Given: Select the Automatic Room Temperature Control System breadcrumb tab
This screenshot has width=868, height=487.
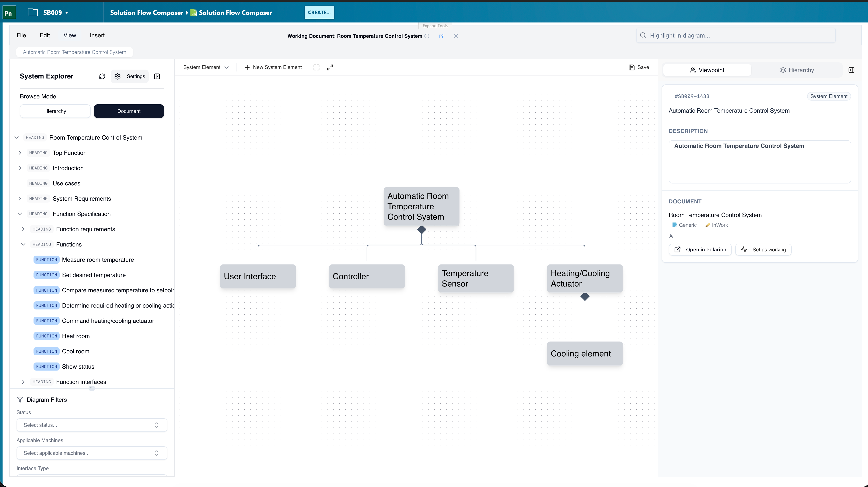Looking at the screenshot, I should click(74, 52).
